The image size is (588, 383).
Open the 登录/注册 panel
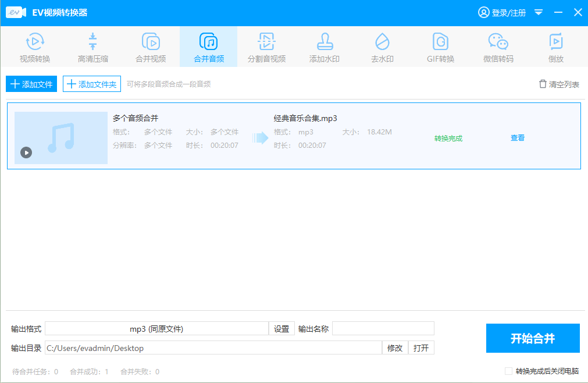point(501,12)
